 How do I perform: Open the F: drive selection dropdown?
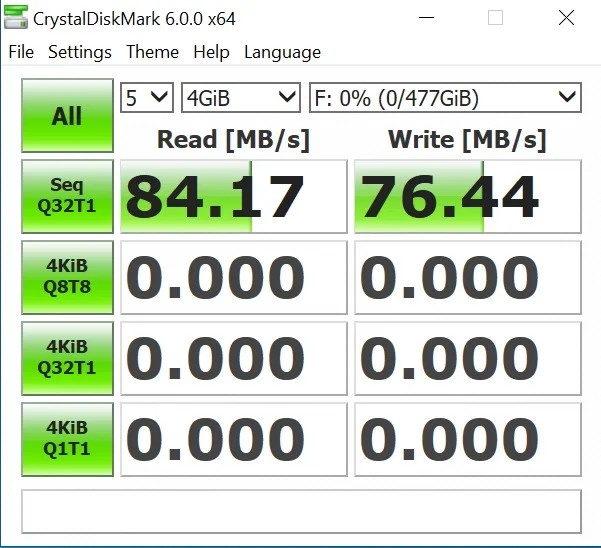point(445,97)
